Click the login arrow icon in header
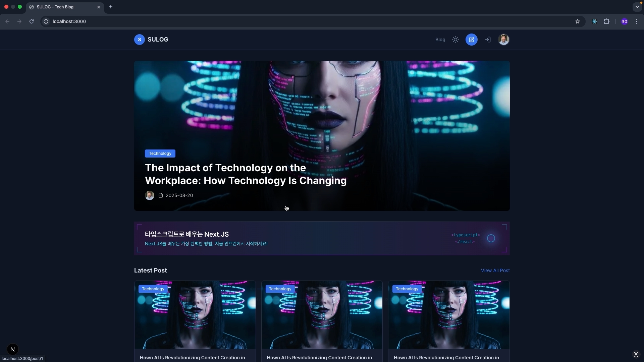 487,40
